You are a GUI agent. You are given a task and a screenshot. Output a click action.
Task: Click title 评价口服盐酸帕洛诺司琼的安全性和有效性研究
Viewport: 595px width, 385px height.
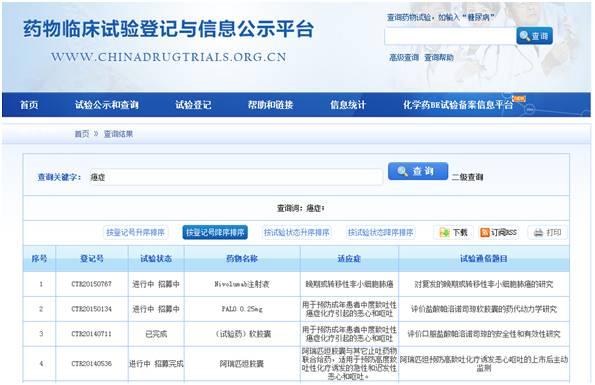(484, 334)
